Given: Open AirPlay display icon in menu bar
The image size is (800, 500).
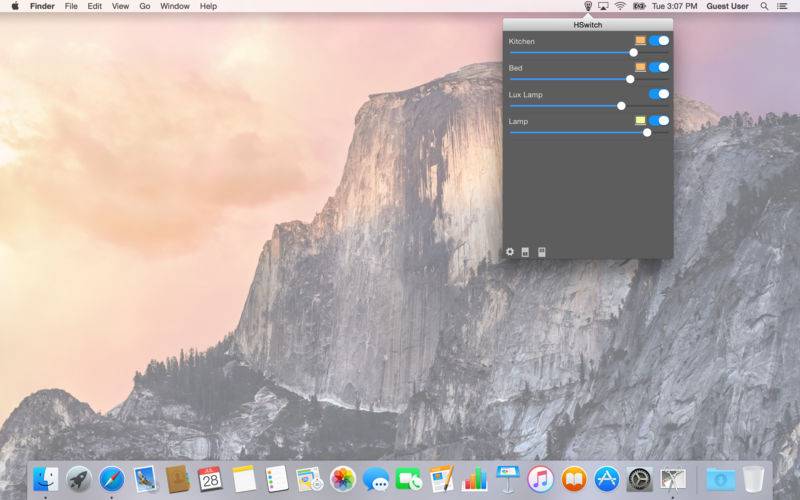Looking at the screenshot, I should (x=604, y=6).
